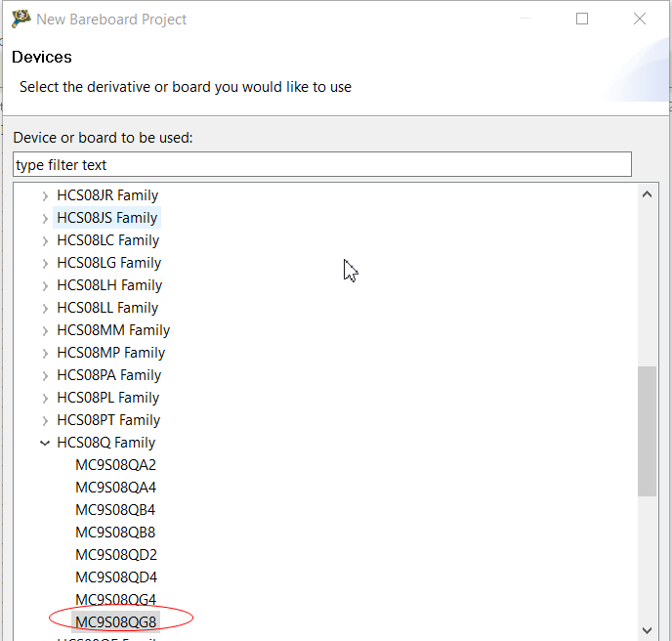Collapse the HCS08Q Family node
This screenshot has height=641, width=672.
coord(45,443)
